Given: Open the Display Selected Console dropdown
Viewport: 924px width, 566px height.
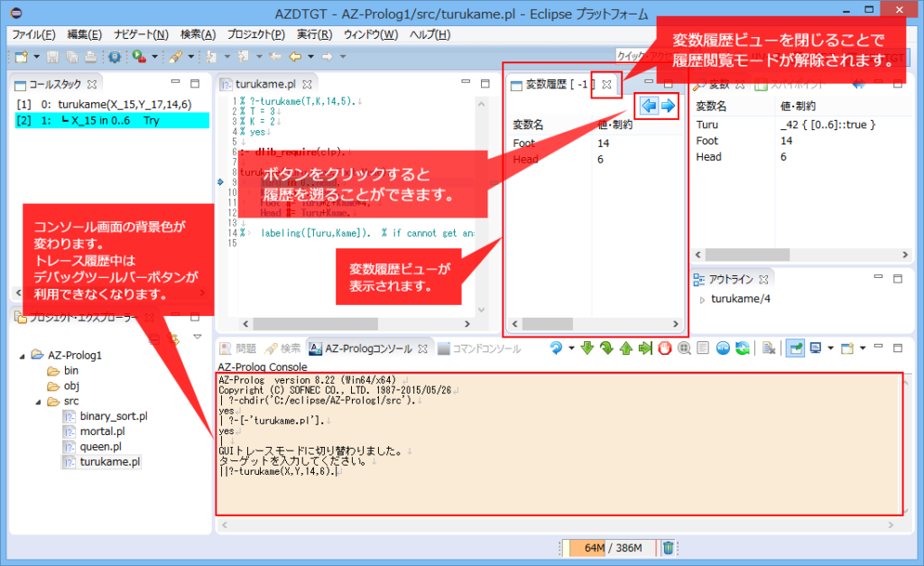Looking at the screenshot, I should click(830, 347).
